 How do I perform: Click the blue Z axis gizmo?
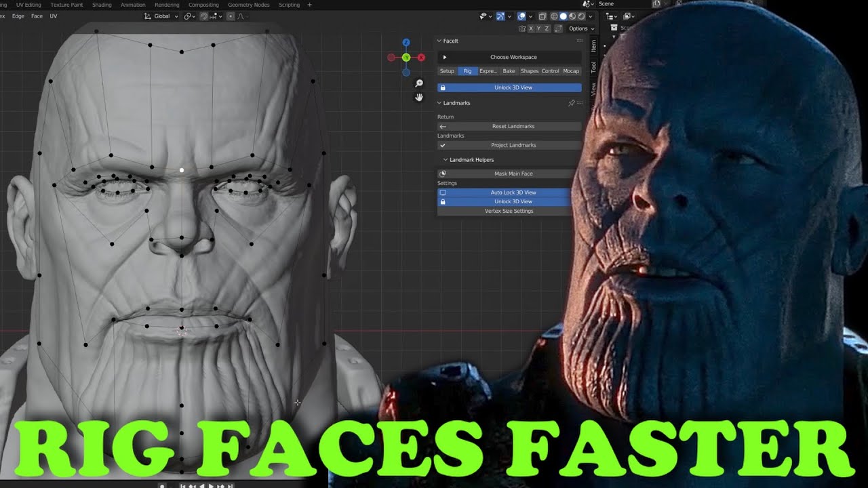coord(406,43)
